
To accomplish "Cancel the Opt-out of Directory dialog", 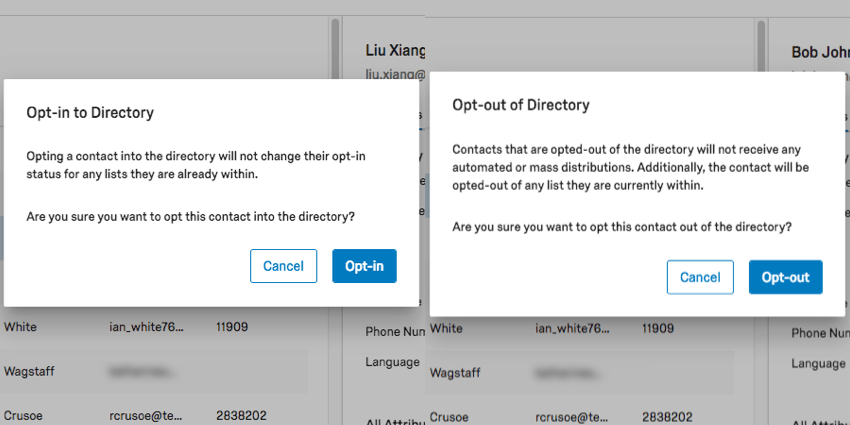I will pos(700,277).
